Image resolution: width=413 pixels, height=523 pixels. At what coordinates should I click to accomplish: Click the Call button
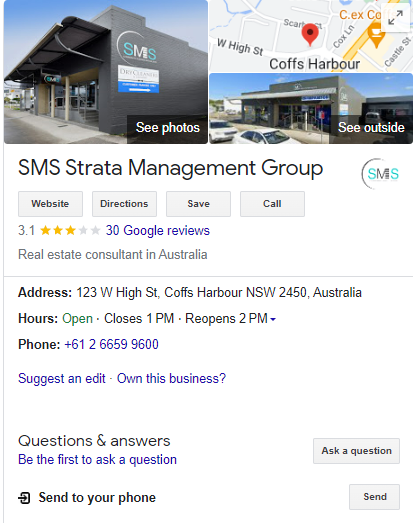[x=272, y=204]
